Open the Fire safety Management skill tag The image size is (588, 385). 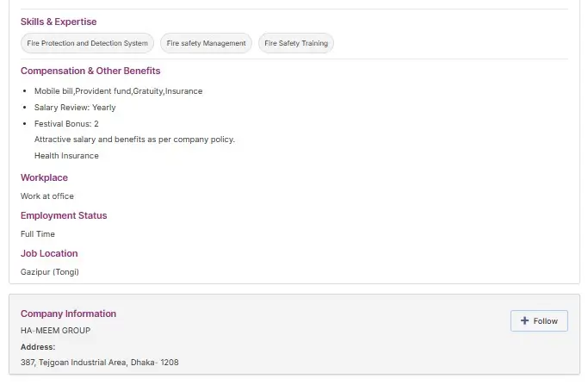[x=206, y=43]
